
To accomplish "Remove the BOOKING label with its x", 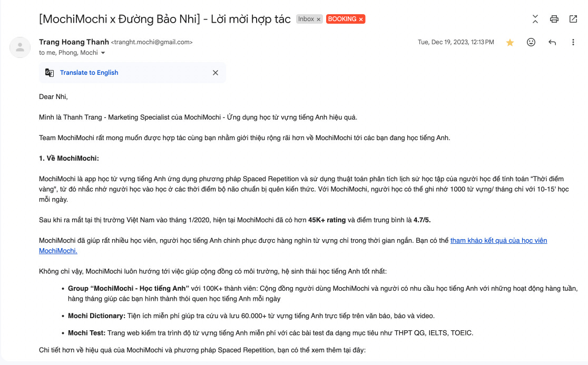I will pos(361,19).
